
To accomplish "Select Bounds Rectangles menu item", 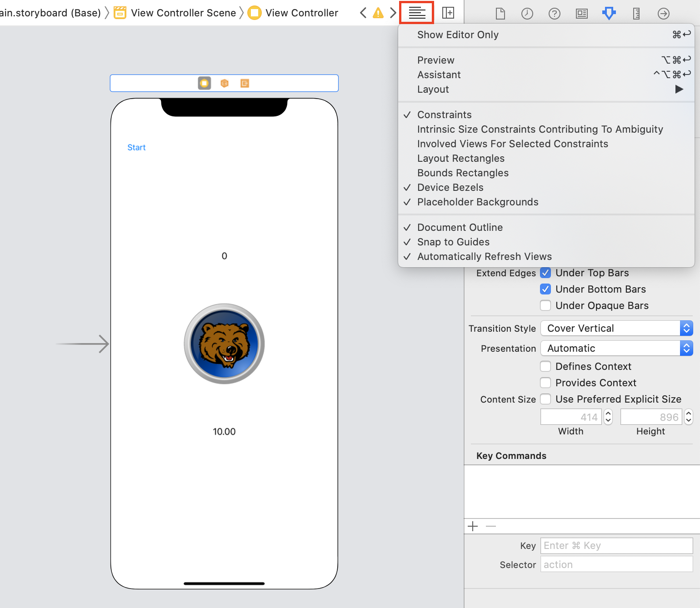I will click(546, 173).
